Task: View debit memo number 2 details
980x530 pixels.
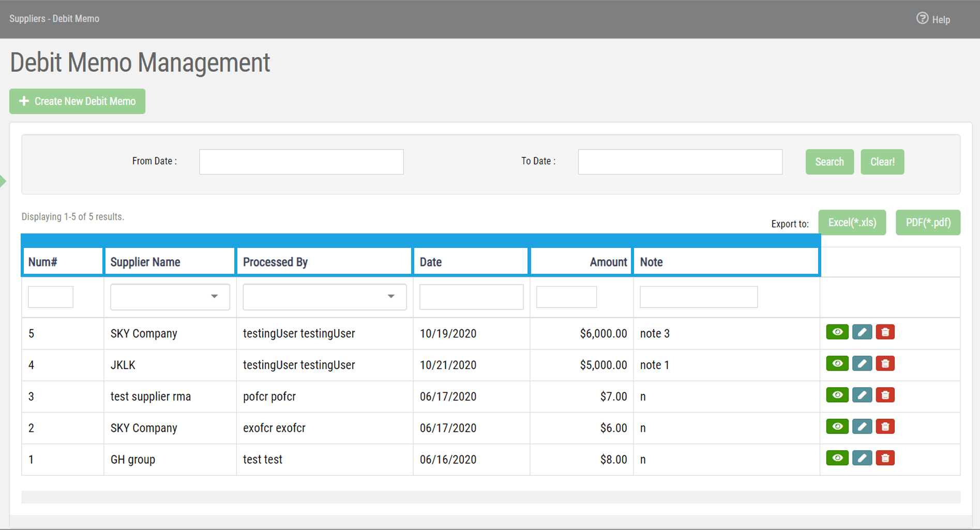Action: coord(837,426)
